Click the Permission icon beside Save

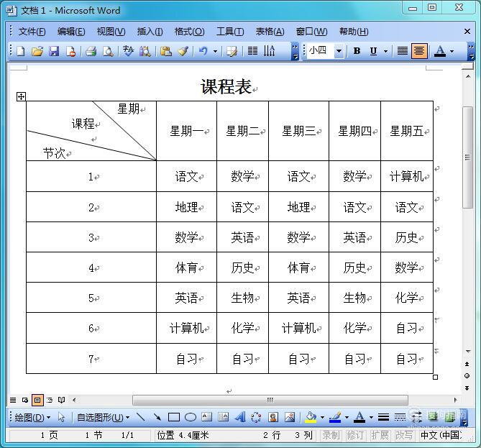coord(71,51)
